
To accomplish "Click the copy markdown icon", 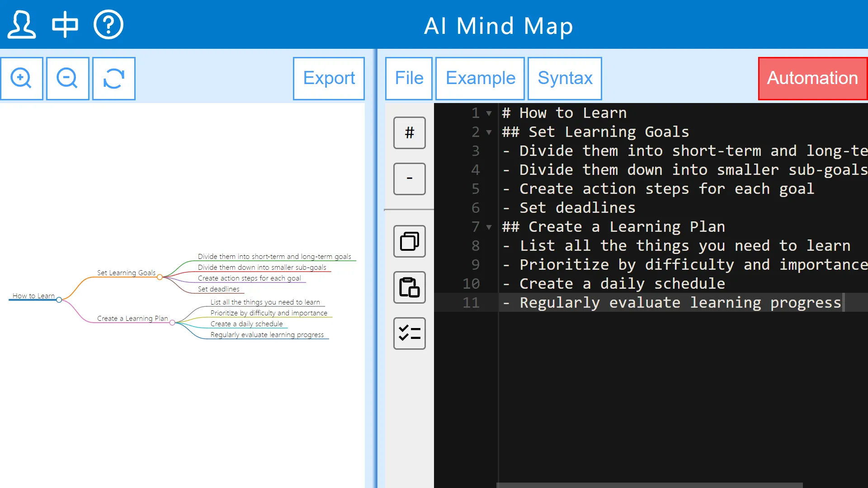I will (x=409, y=241).
